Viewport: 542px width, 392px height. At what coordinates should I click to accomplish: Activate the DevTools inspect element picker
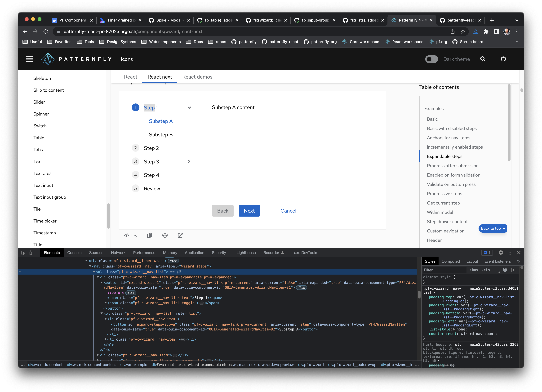click(23, 253)
